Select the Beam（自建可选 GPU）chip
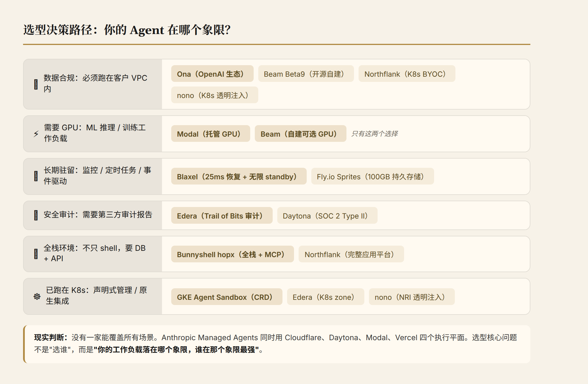 coord(300,134)
